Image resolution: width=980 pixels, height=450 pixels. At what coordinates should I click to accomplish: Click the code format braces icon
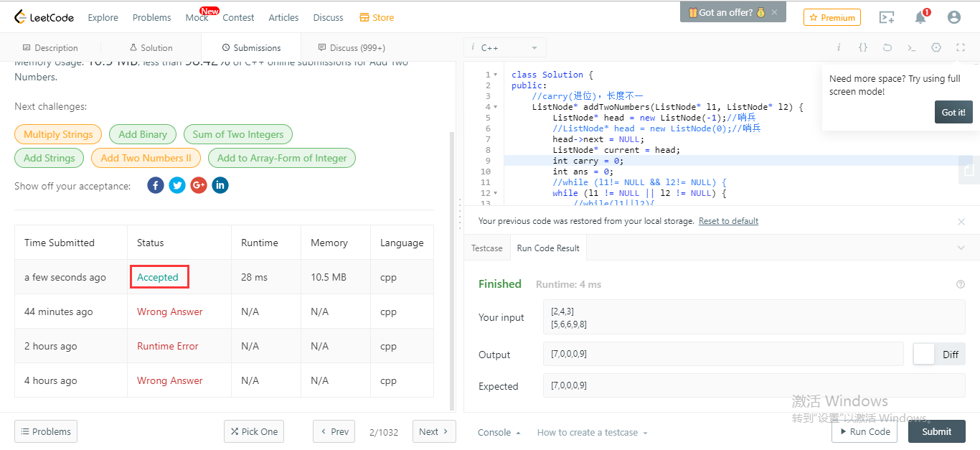pyautogui.click(x=863, y=47)
